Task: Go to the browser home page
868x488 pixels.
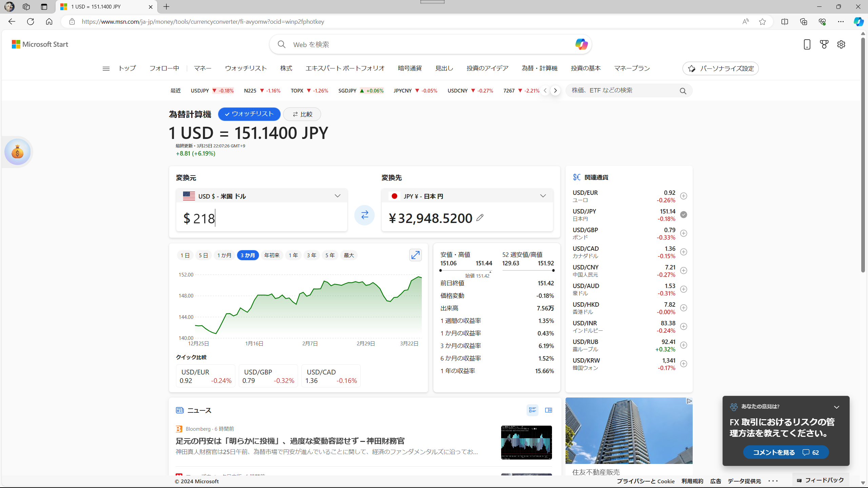Action: click(49, 22)
